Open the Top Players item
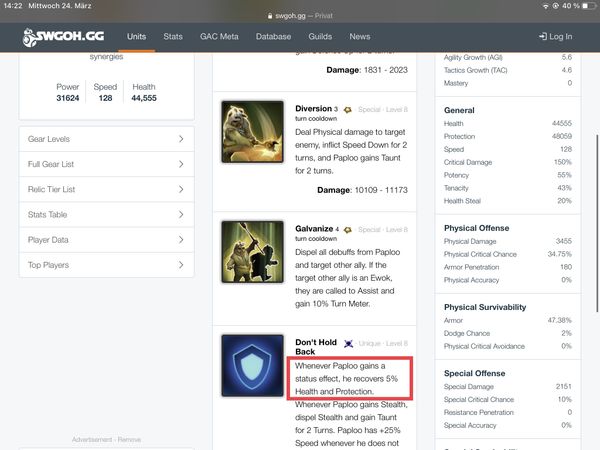The width and height of the screenshot is (600, 450). click(106, 265)
